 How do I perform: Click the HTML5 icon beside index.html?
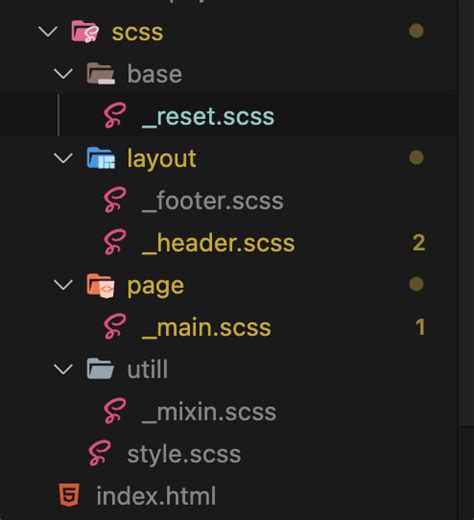(69, 495)
